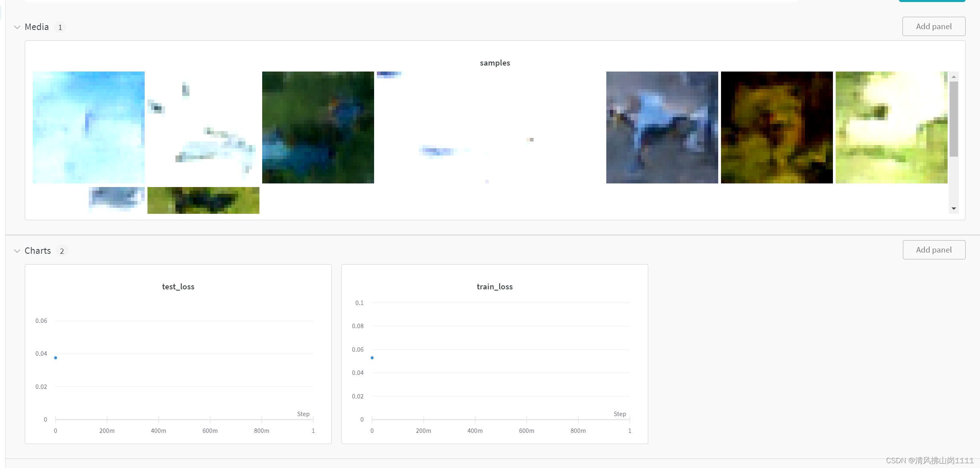Open the bright green-white sample image

click(891, 127)
